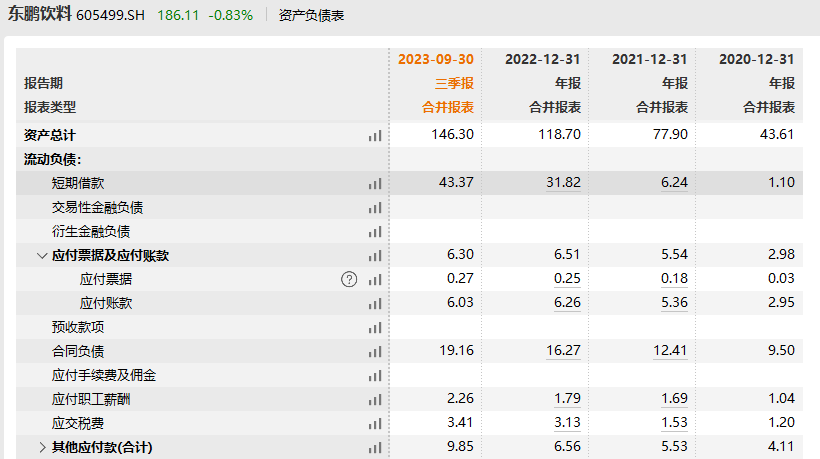The image size is (820, 459).
Task: Expand the 其他应付款(合计) group
Action: [42, 447]
